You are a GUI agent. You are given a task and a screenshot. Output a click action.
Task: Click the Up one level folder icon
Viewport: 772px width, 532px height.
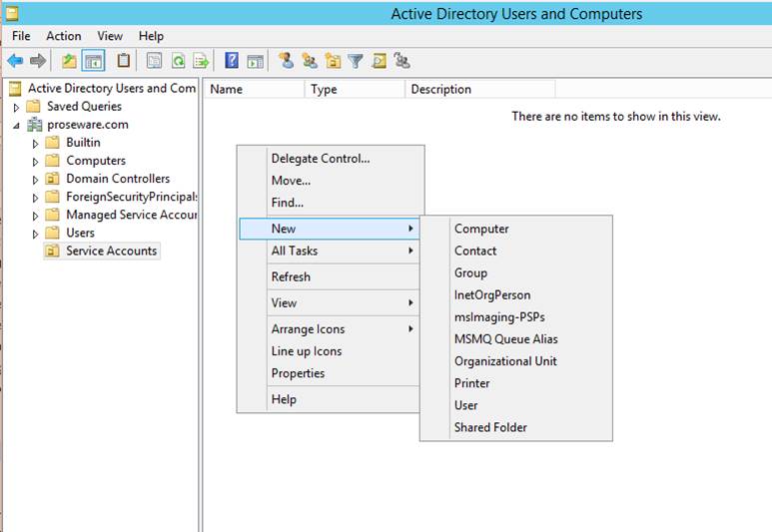(x=69, y=61)
